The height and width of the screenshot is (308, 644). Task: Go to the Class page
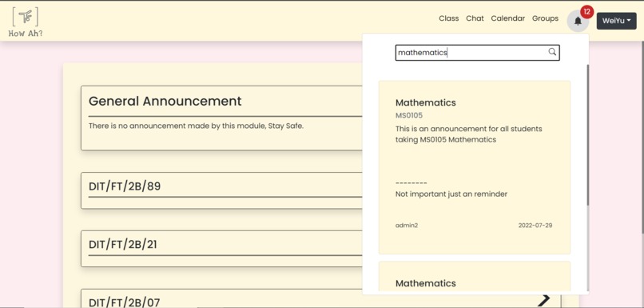pyautogui.click(x=448, y=18)
